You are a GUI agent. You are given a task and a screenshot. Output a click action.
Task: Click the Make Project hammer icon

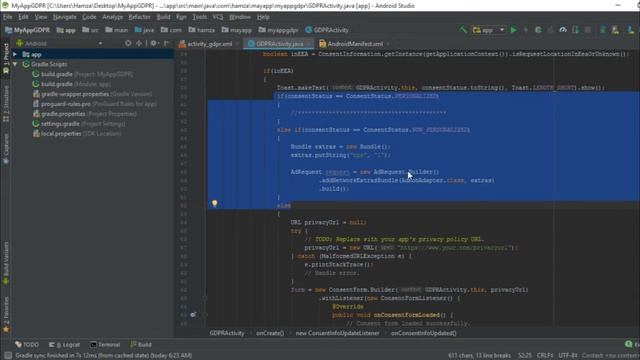462,30
